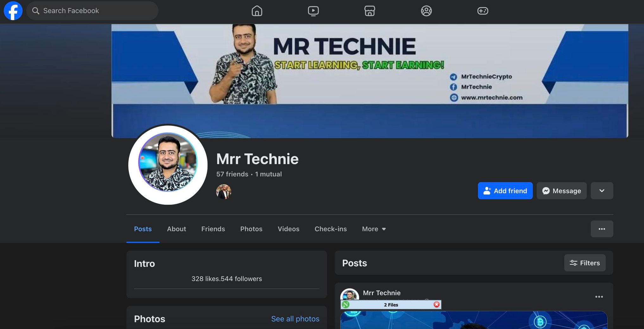644x329 pixels.
Task: Open three-dot menu on Mrr Technie post
Action: (599, 297)
